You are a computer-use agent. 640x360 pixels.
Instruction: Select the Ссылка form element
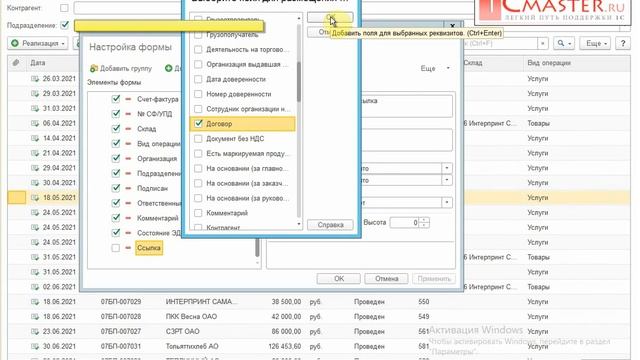point(149,248)
